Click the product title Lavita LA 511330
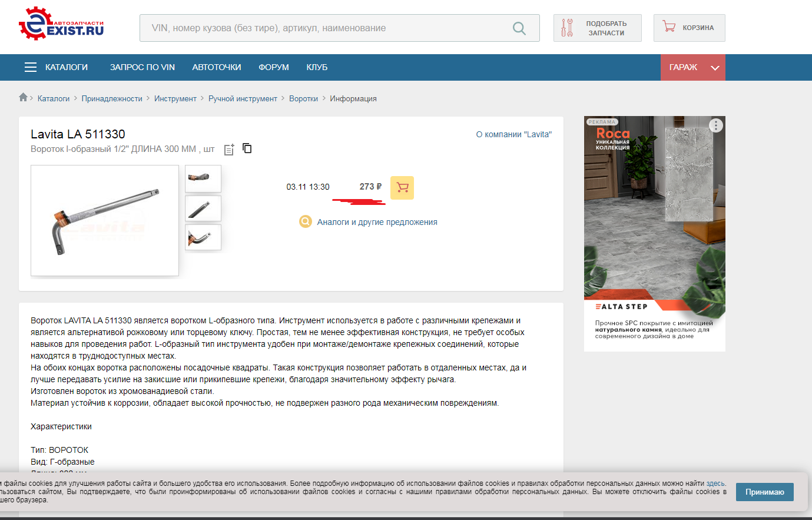 coord(78,134)
